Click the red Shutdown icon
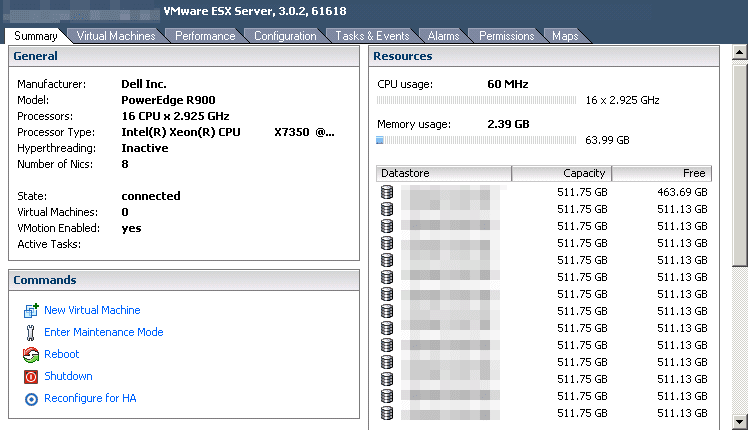The image size is (748, 430). pos(31,377)
